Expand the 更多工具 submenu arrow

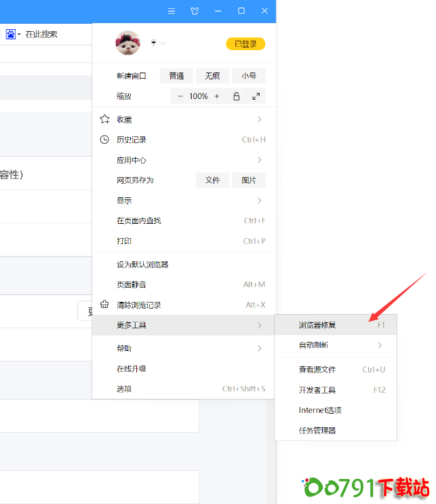260,326
